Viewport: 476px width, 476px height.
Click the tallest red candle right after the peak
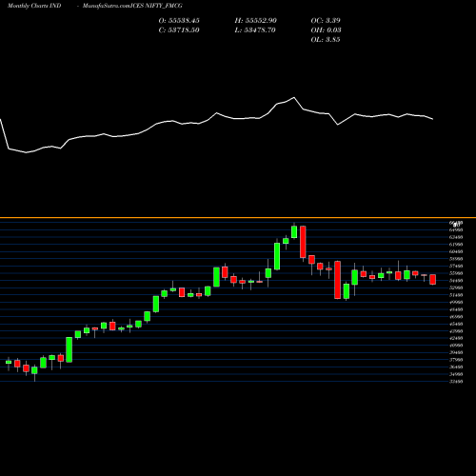(x=303, y=242)
